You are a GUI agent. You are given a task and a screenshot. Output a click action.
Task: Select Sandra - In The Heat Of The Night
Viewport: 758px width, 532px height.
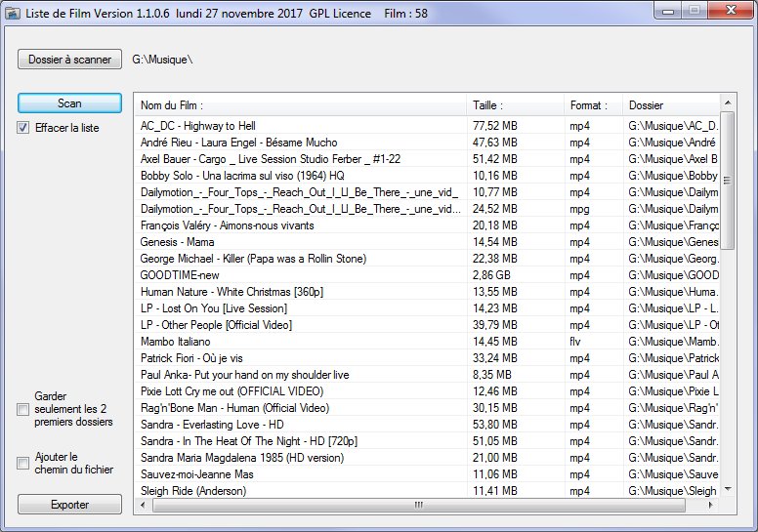(x=427, y=441)
